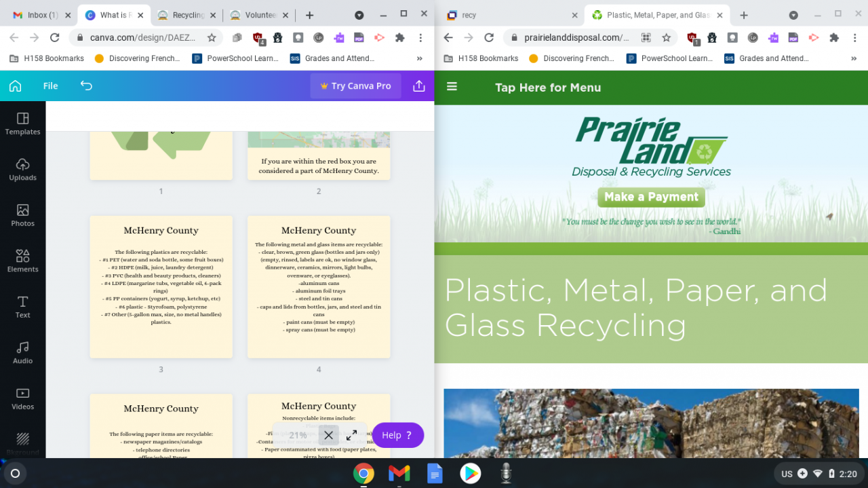Open the Templates sidebar panel
This screenshot has width=868, height=488.
22,124
